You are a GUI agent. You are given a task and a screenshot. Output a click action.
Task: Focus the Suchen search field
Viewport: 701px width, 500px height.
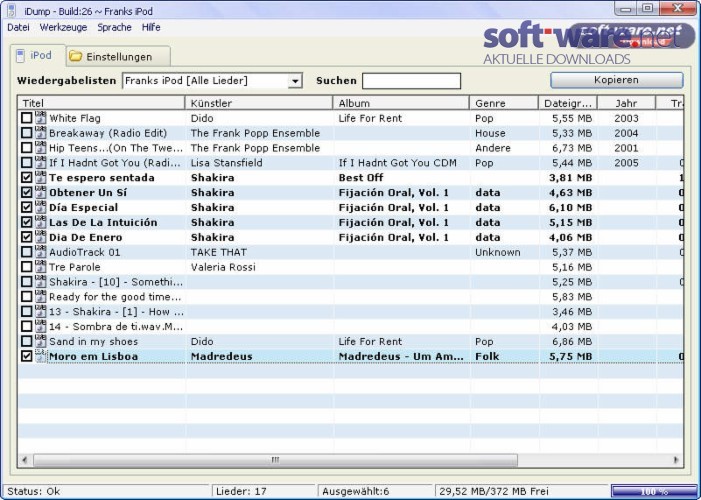[x=411, y=81]
